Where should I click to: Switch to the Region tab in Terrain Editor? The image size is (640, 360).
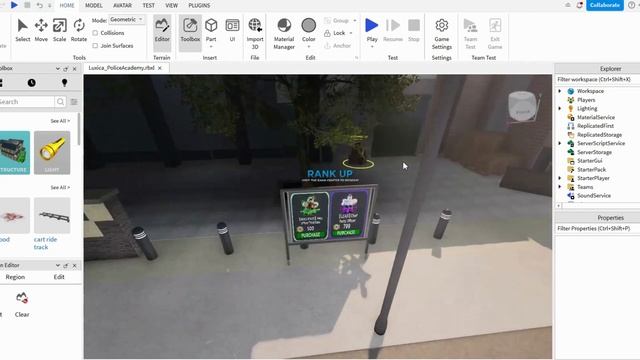click(x=15, y=277)
